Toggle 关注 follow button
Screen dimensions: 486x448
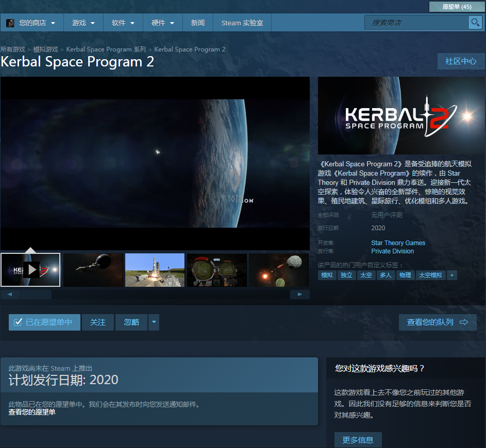pyautogui.click(x=98, y=322)
